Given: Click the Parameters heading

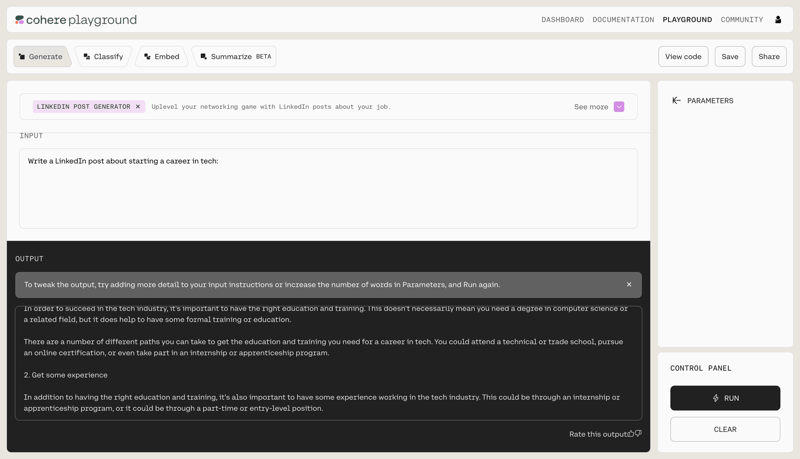Looking at the screenshot, I should tap(710, 101).
